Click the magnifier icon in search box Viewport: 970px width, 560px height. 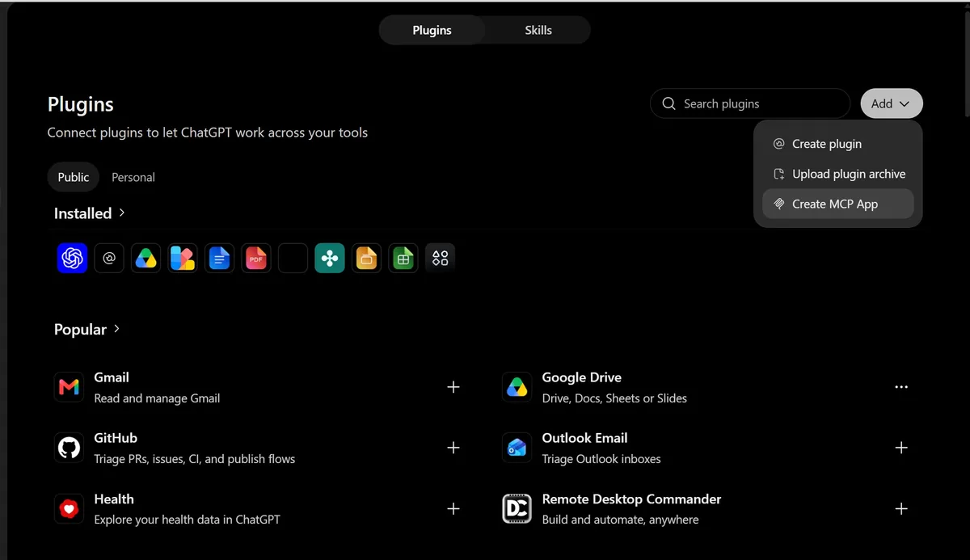tap(668, 103)
